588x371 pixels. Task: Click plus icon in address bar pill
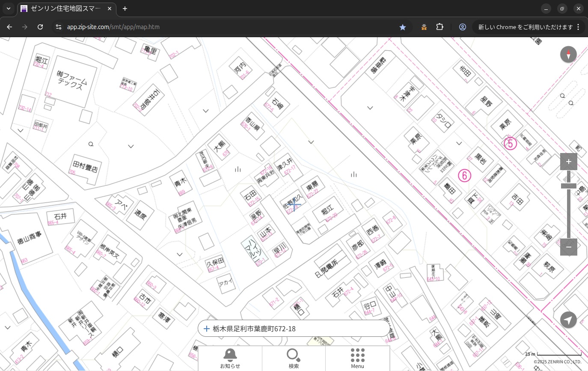click(206, 329)
